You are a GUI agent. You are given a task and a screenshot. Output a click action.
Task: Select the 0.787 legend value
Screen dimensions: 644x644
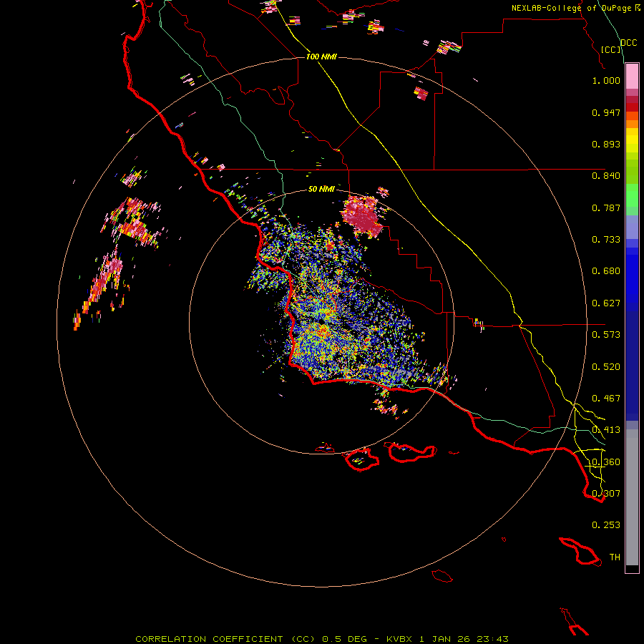pyautogui.click(x=606, y=208)
